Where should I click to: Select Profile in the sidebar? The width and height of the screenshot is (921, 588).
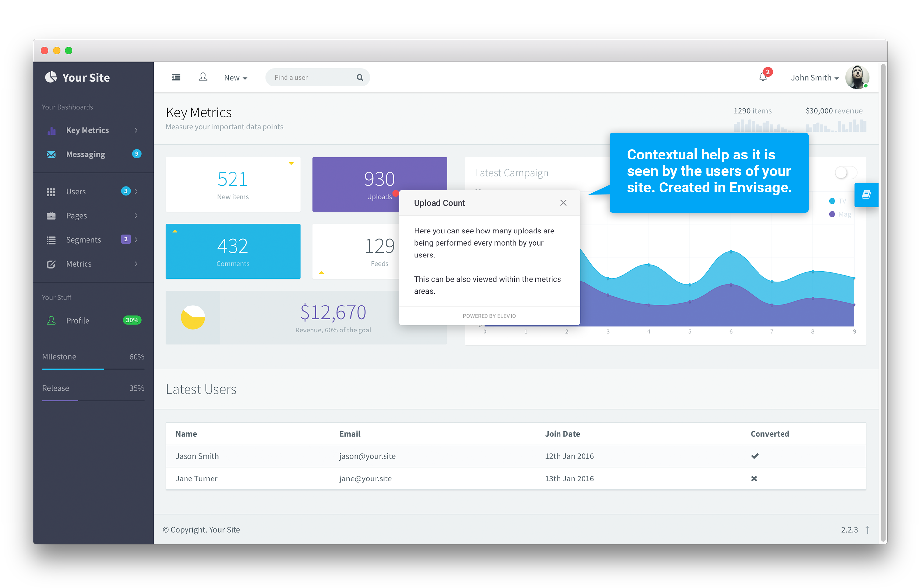pyautogui.click(x=78, y=320)
